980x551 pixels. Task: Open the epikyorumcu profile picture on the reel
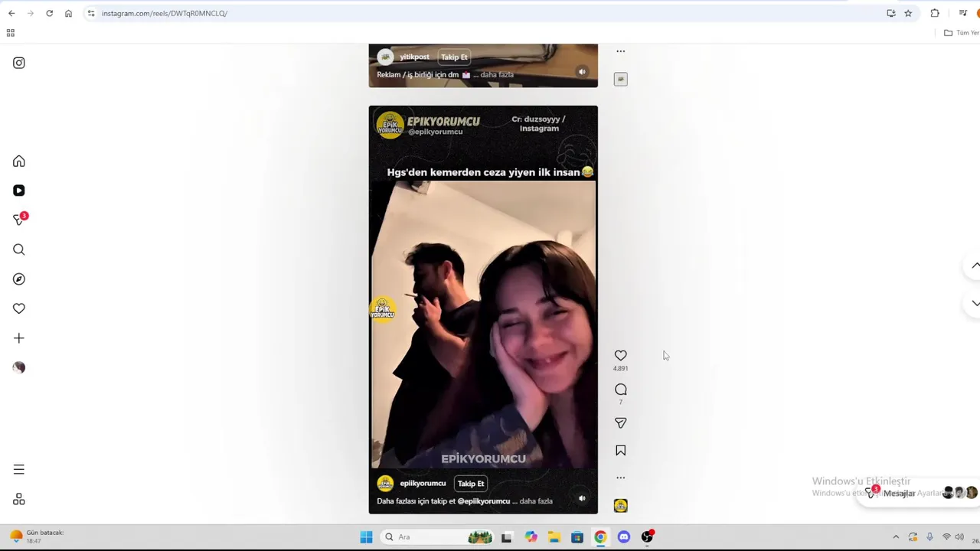(385, 484)
